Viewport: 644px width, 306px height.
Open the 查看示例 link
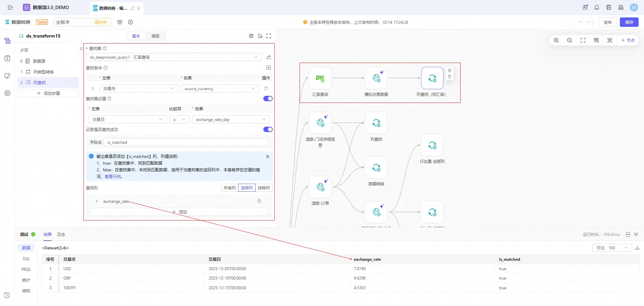click(x=113, y=177)
